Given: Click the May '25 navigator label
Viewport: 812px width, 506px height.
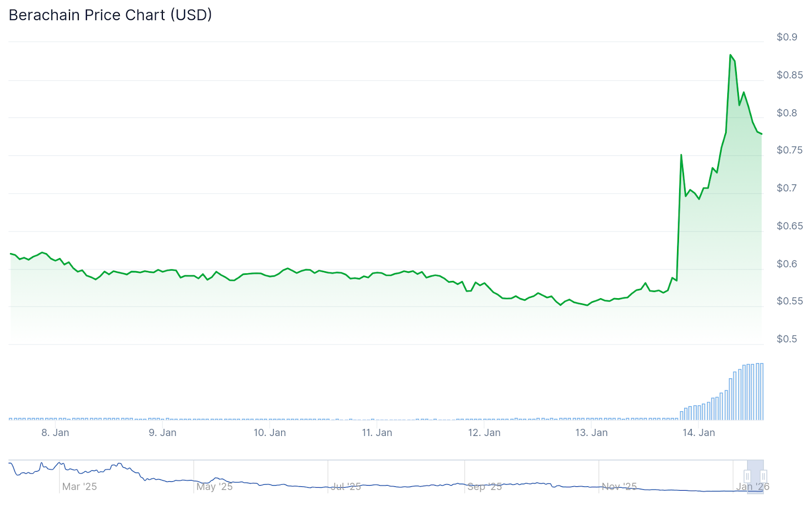Looking at the screenshot, I should (215, 487).
